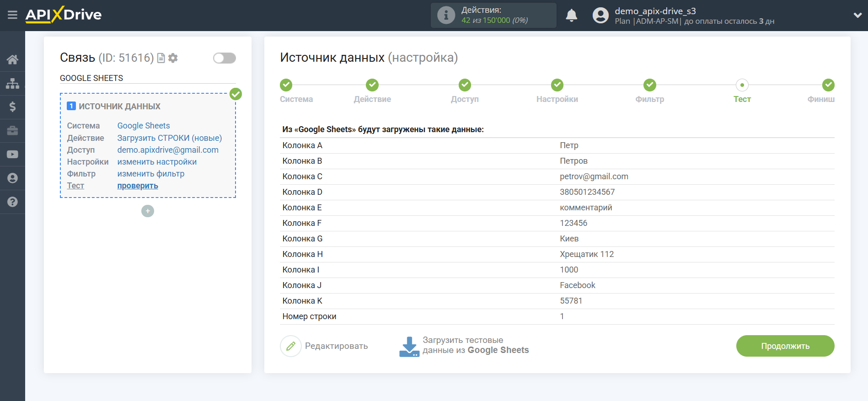
Task: Select value 'Facebook'
Action: click(578, 285)
